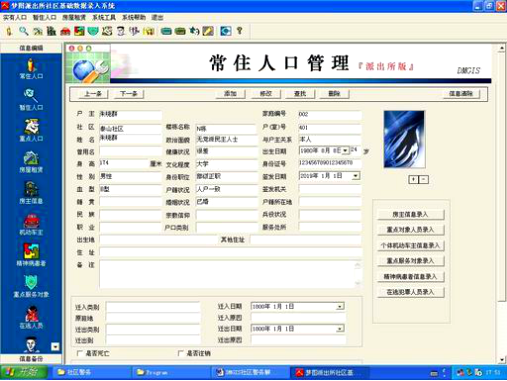Expand the 出生日期 date dropdown
The height and width of the screenshot is (381, 507).
click(x=345, y=151)
